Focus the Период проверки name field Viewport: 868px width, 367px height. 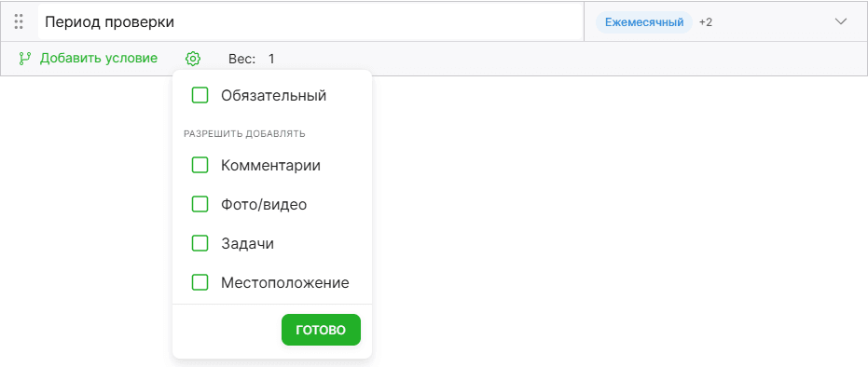click(310, 22)
